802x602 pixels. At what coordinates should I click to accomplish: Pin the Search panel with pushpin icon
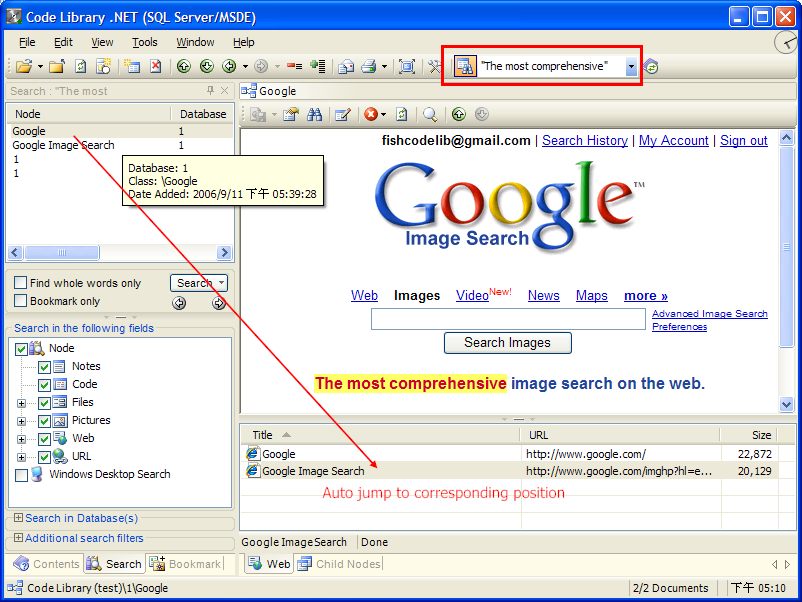(x=210, y=91)
